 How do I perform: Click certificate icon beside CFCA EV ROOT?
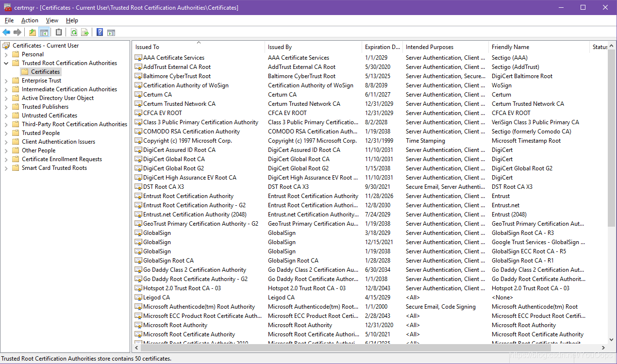point(138,113)
